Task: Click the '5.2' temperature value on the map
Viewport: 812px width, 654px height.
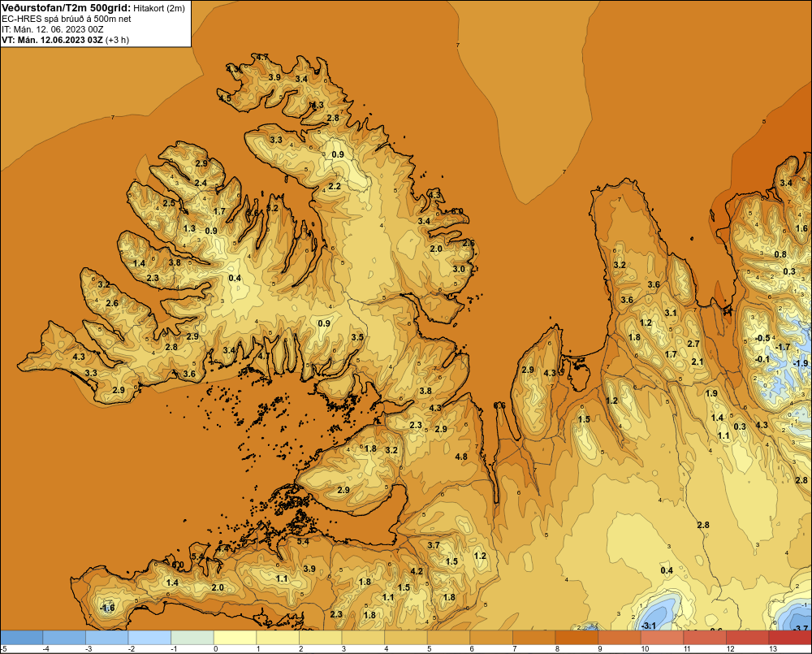Action: (272, 208)
